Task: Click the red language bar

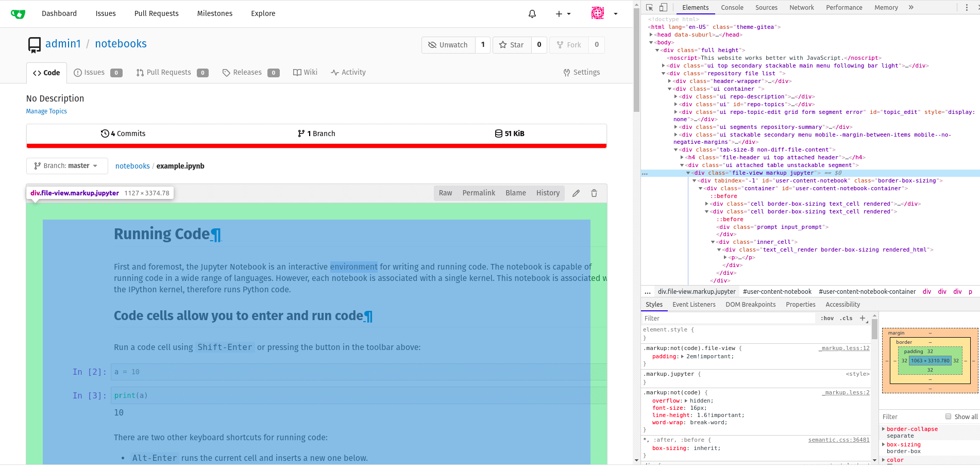Action: 316,146
